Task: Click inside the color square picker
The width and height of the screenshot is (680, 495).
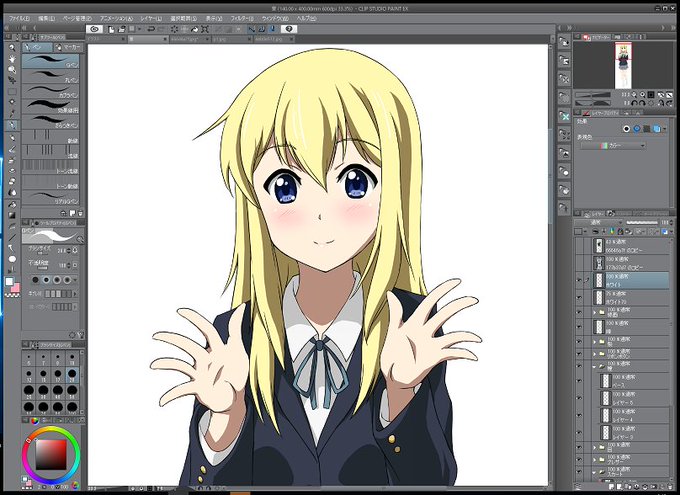Action: (51, 455)
